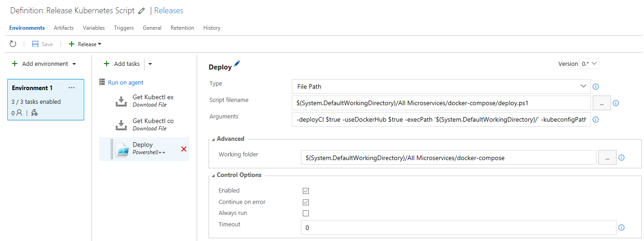644x241 pixels.
Task: Open the Type dropdown showing File Path
Action: point(441,86)
